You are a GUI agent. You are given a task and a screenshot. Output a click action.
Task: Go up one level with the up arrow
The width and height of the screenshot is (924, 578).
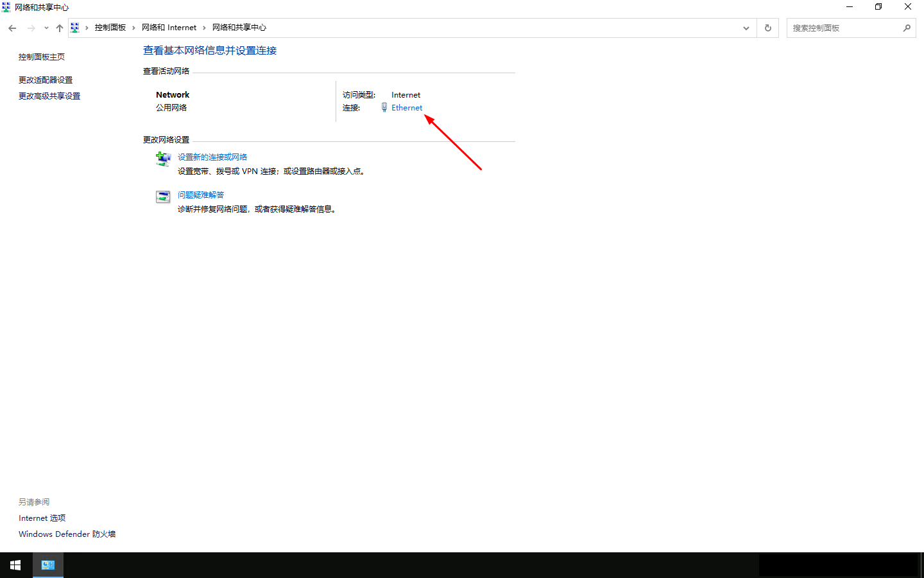tap(60, 28)
